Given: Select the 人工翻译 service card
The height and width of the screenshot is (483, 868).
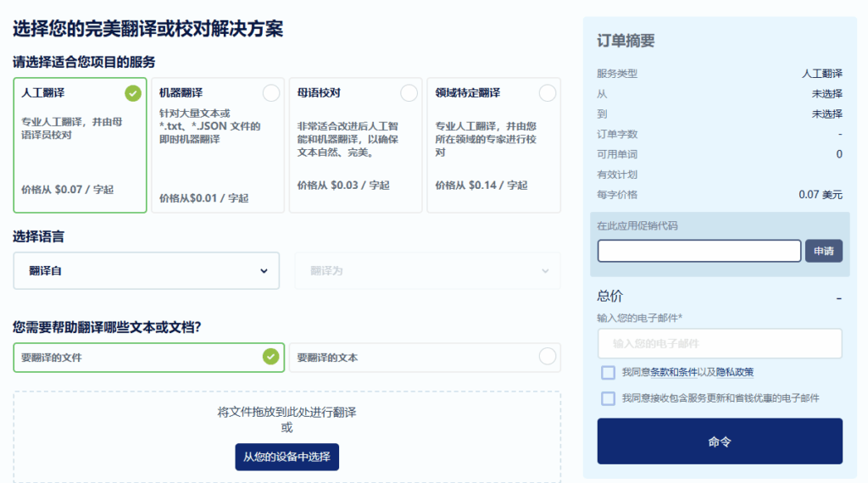Looking at the screenshot, I should click(80, 145).
